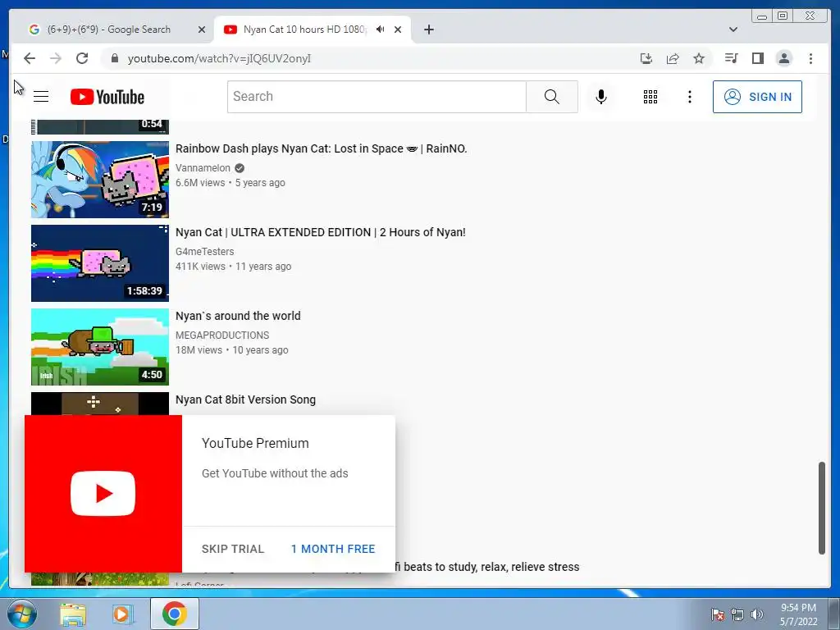Open the network tray icon
Image resolution: width=840 pixels, height=630 pixels.
point(737,614)
